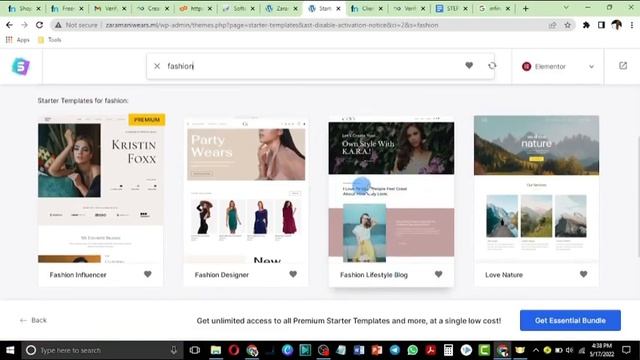640x360 pixels.
Task: Click the Starter Templates logo icon
Action: [x=21, y=66]
